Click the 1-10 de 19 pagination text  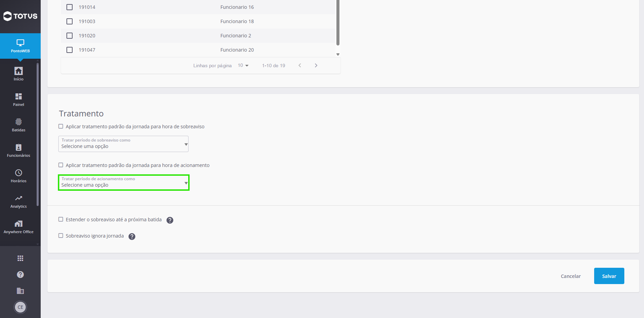pyautogui.click(x=273, y=66)
